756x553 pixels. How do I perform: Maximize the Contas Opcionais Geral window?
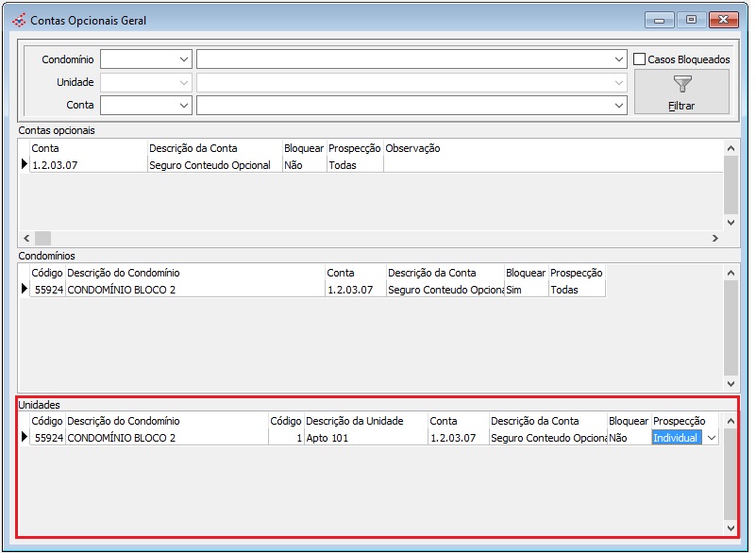692,19
